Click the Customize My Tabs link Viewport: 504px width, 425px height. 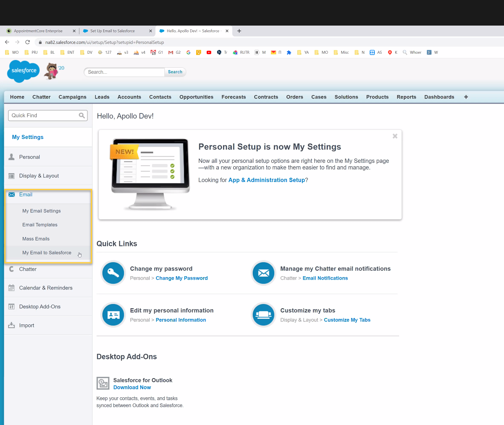coord(347,320)
